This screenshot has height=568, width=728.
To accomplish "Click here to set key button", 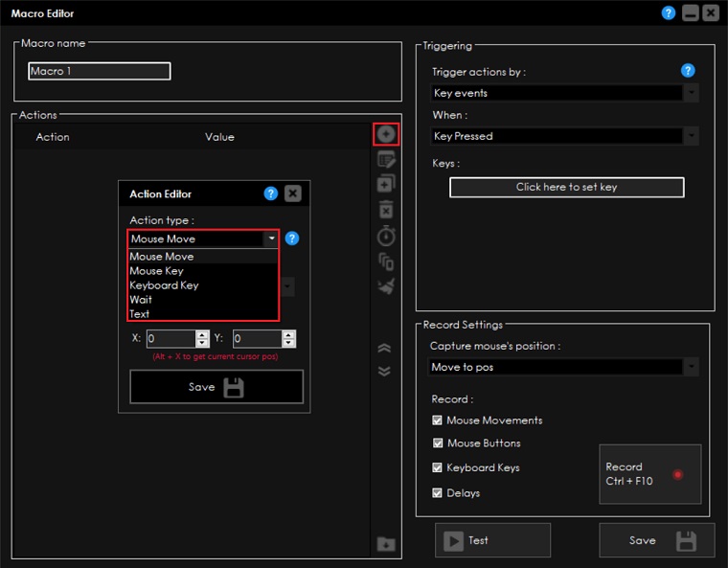I will click(x=566, y=187).
